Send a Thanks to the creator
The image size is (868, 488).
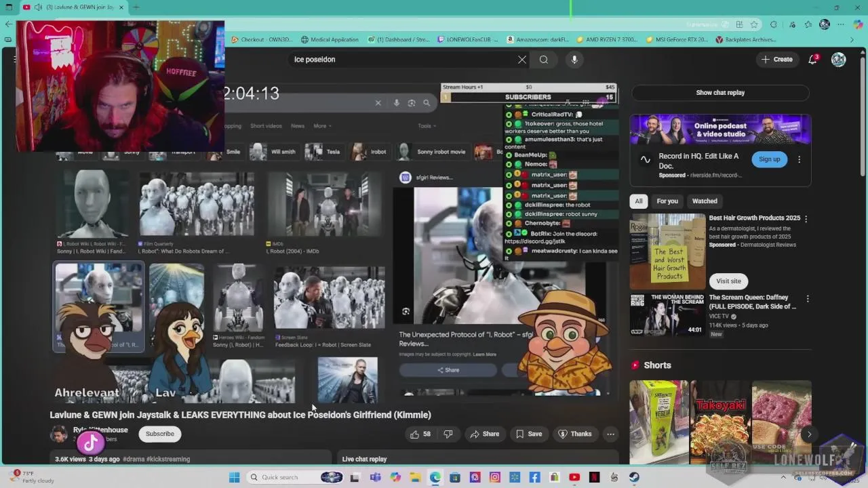click(x=575, y=434)
